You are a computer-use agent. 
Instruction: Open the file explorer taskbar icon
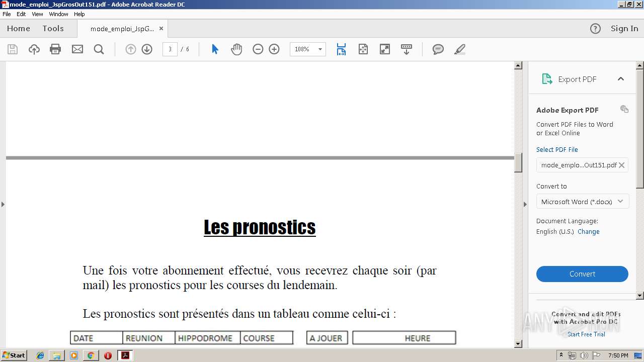click(57, 355)
